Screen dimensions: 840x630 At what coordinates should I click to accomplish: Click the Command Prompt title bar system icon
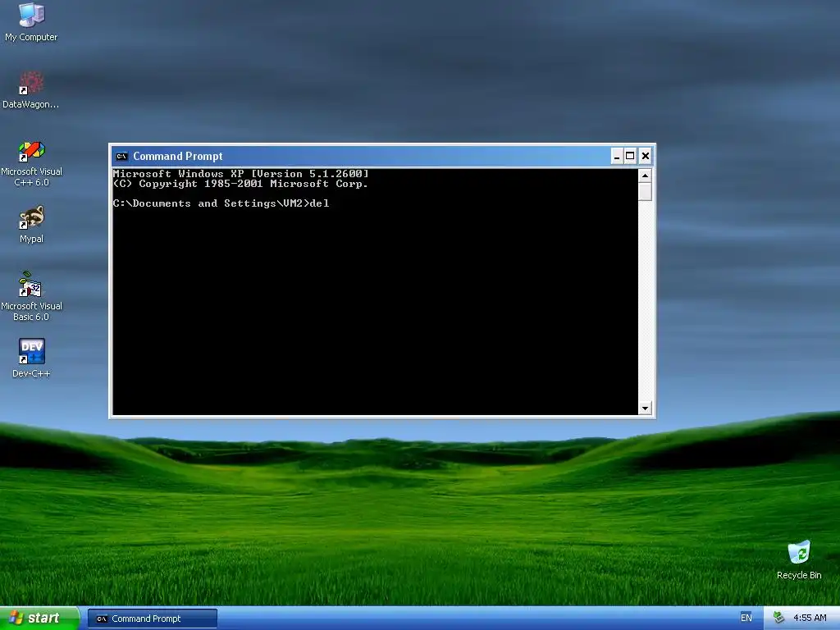[x=121, y=157]
